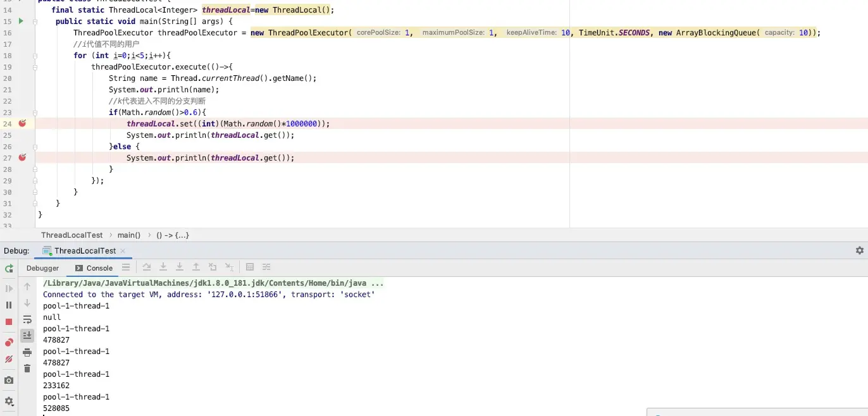Go down the stack trace in console

click(x=27, y=303)
